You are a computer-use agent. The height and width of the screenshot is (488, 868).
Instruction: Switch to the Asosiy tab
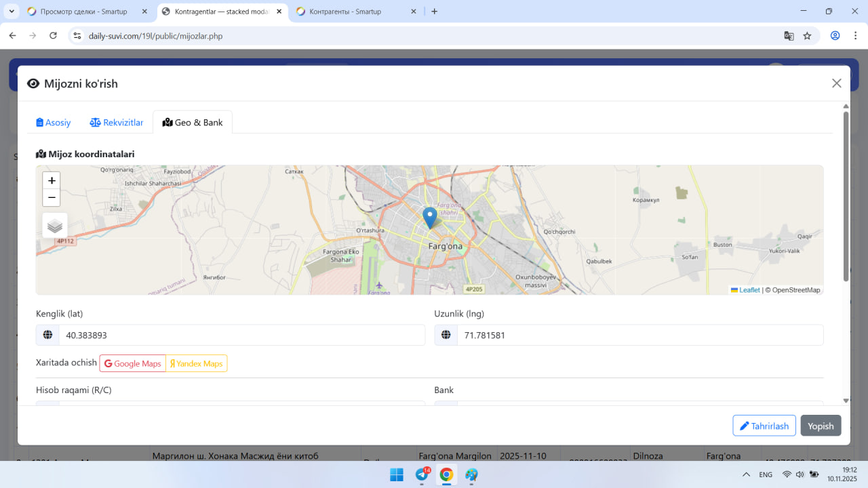click(54, 123)
